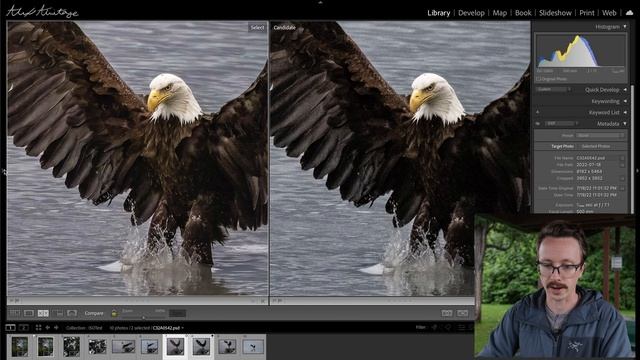Open the Slideshow module

(555, 13)
